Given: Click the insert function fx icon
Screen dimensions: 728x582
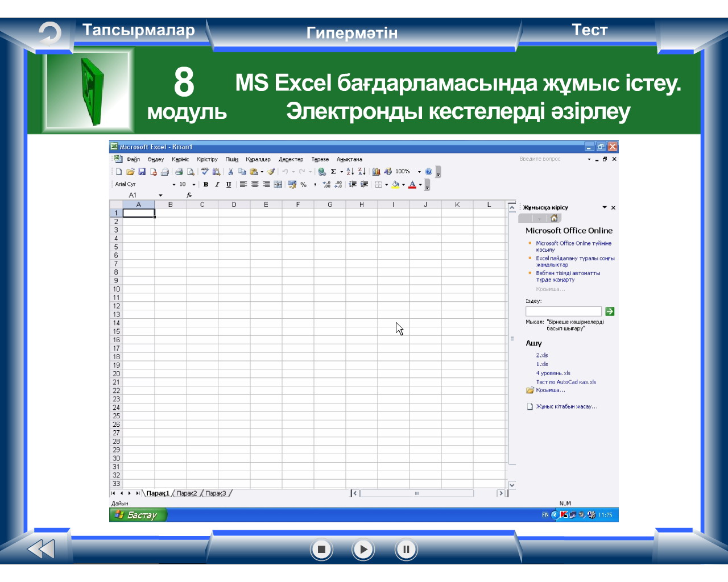Looking at the screenshot, I should coord(189,195).
